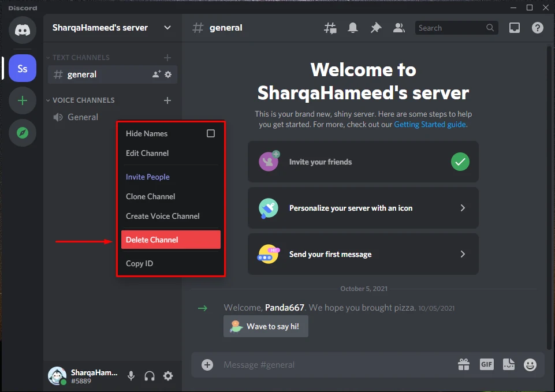Create invite icon next to general channel
Screen dimensions: 555x392
(x=157, y=74)
